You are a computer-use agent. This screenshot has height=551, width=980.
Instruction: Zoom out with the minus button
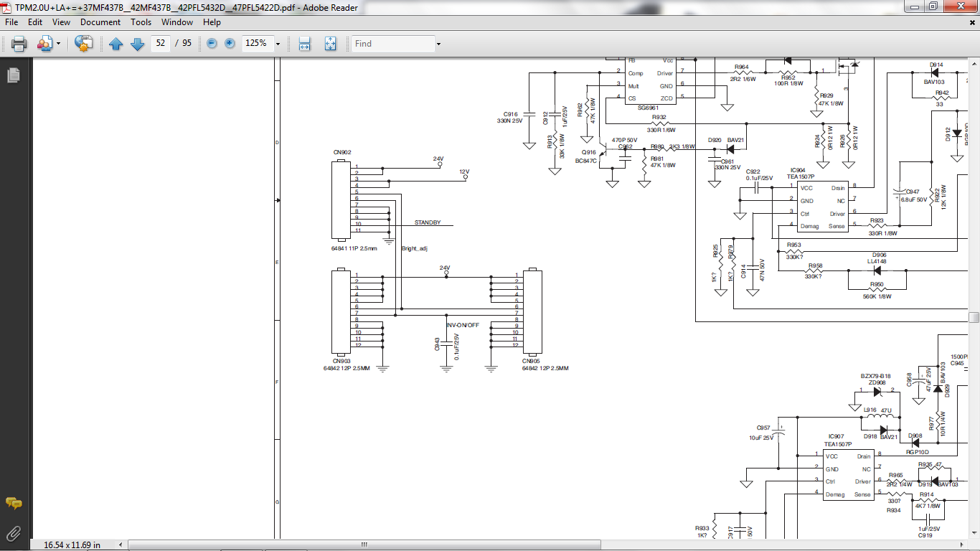(212, 44)
